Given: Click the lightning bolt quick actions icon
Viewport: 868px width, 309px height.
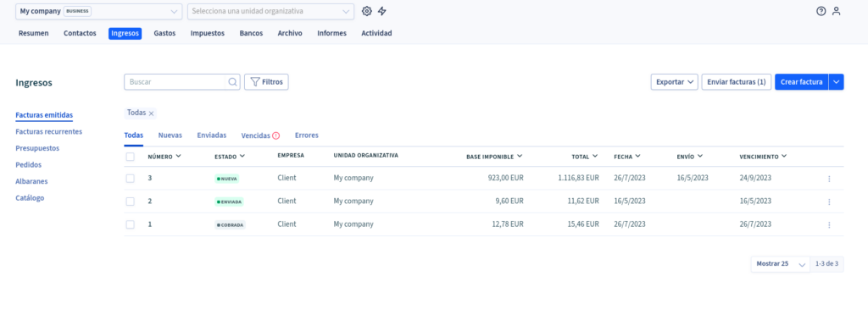Looking at the screenshot, I should [382, 11].
